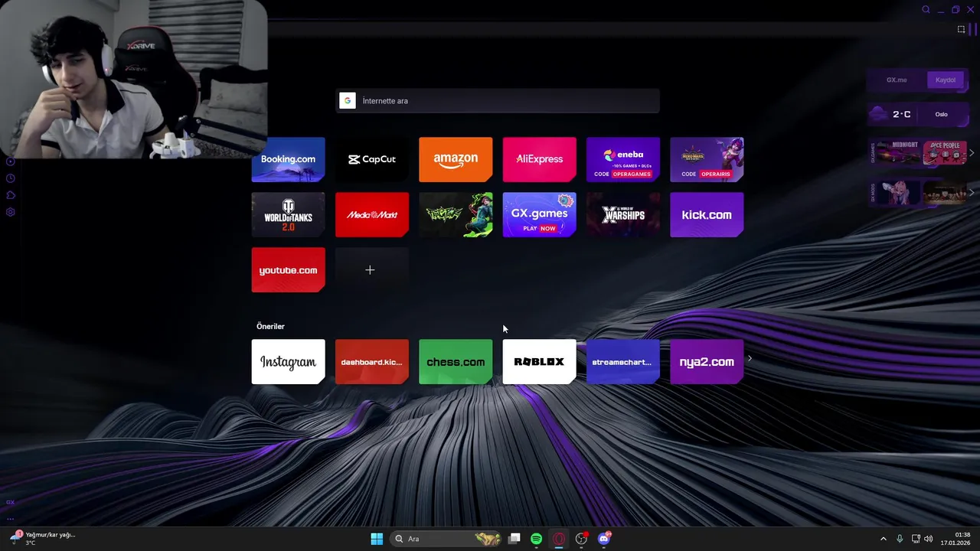Open Spotify from the taskbar
The width and height of the screenshot is (980, 551).
coord(537,539)
